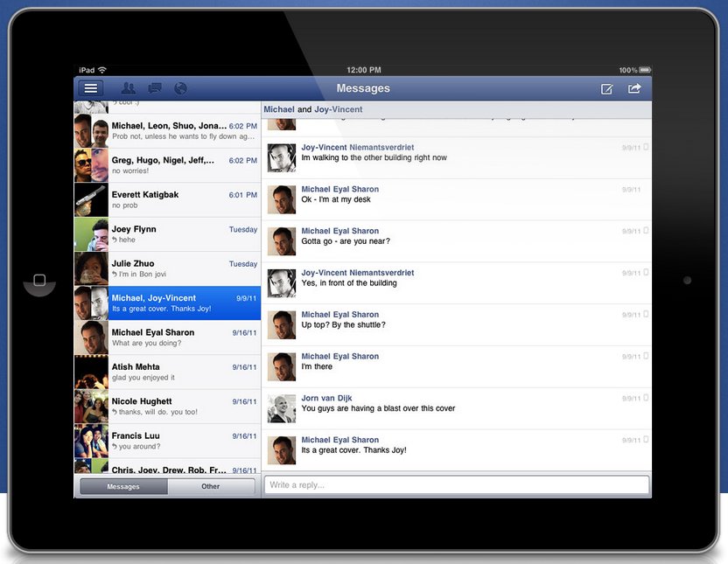The height and width of the screenshot is (564, 728).
Task: Tap the 'Tuesday' timestamp on Julie Zhuo's row
Action: [243, 264]
